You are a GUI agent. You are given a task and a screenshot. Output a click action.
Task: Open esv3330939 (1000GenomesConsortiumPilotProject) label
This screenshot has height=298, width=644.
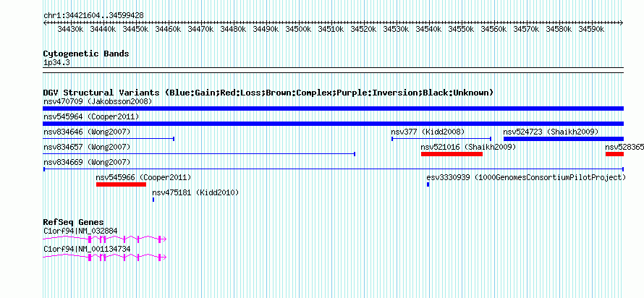pos(526,177)
